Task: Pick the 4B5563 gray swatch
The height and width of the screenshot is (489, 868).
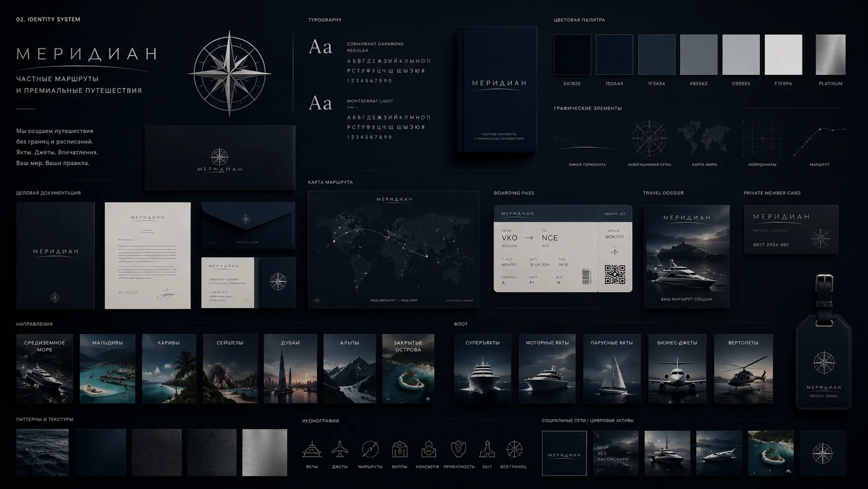Action: pos(699,55)
